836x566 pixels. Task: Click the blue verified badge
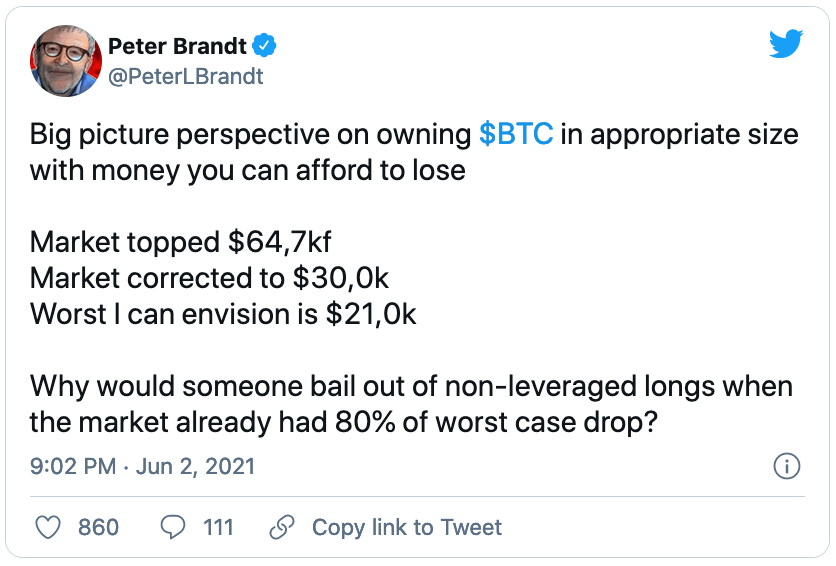[264, 46]
